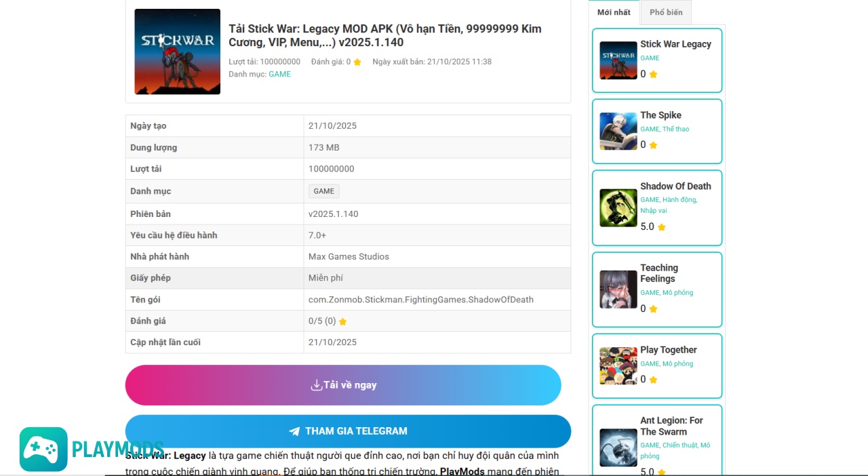This screenshot has width=868, height=476.
Task: Click the Stick War Legacy sidebar thumbnail
Action: [x=618, y=60]
